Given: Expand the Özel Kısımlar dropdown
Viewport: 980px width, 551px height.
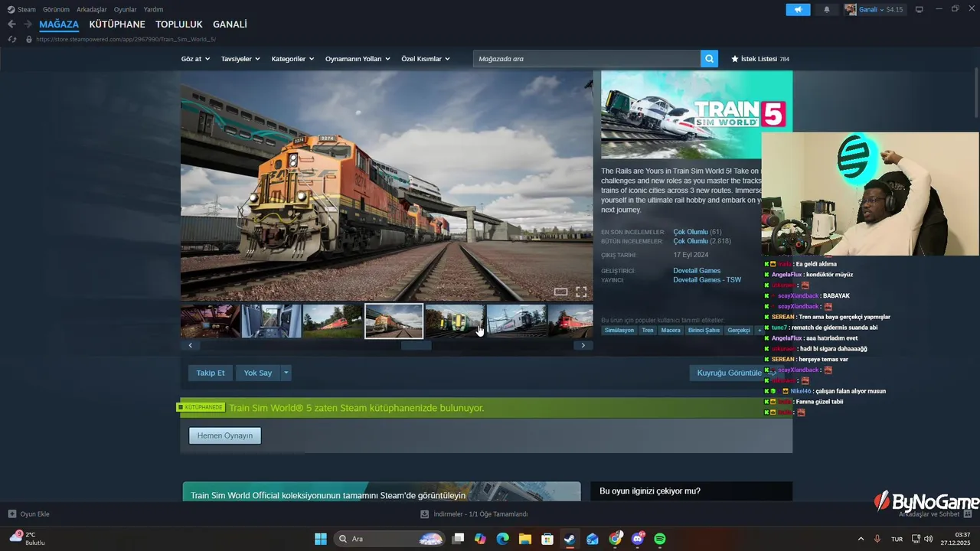Looking at the screenshot, I should (426, 59).
